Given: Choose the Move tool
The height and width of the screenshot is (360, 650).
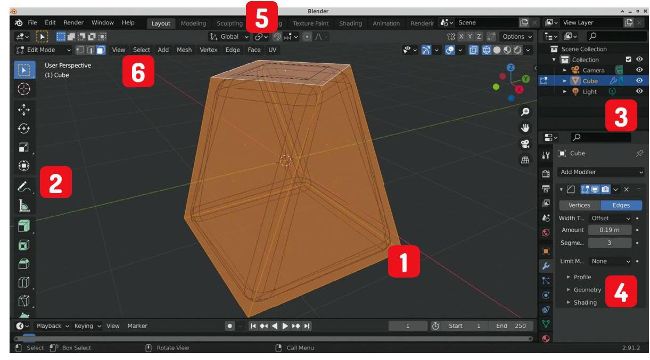Looking at the screenshot, I should point(24,109).
